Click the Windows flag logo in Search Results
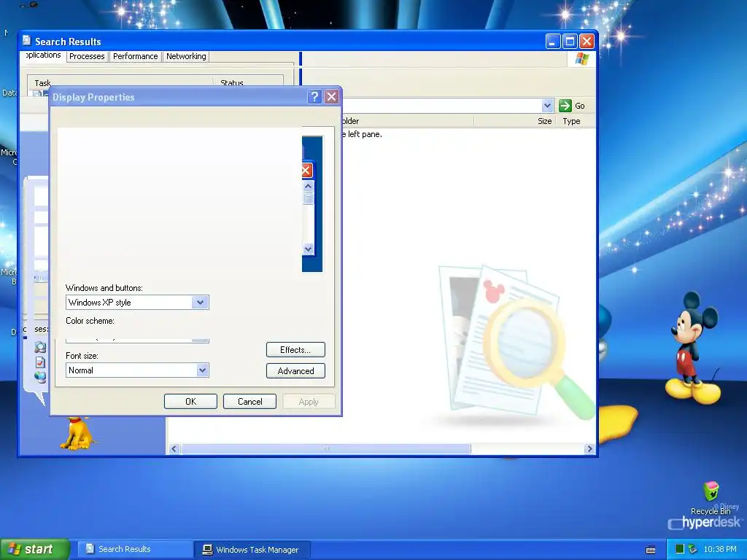Image resolution: width=747 pixels, height=560 pixels. point(581,59)
